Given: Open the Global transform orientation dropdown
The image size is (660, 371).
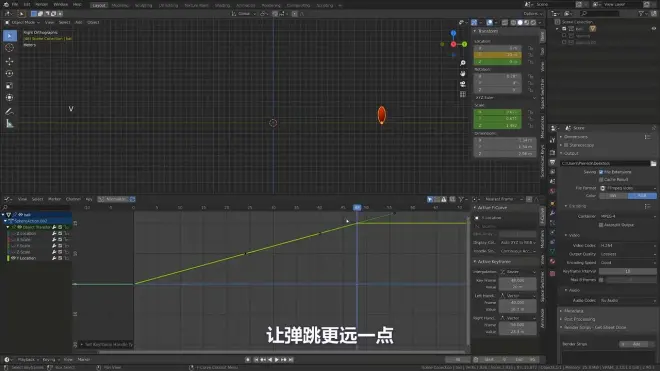Looking at the screenshot, I should point(244,13).
